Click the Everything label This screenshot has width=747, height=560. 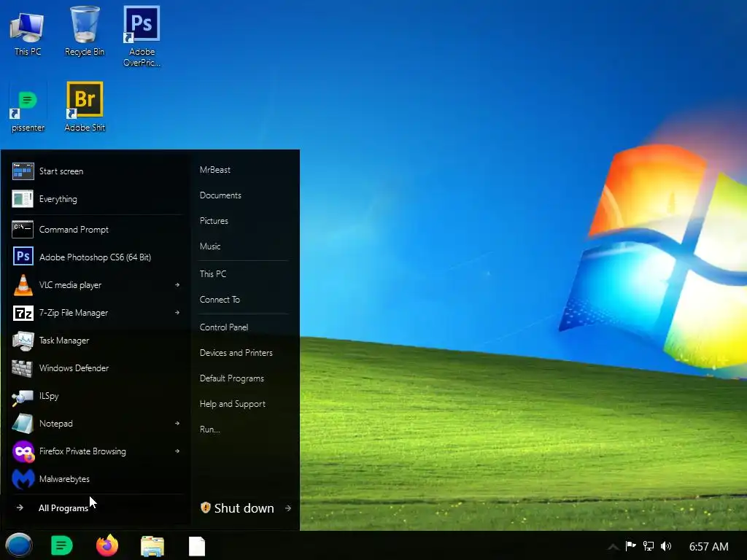(x=58, y=199)
